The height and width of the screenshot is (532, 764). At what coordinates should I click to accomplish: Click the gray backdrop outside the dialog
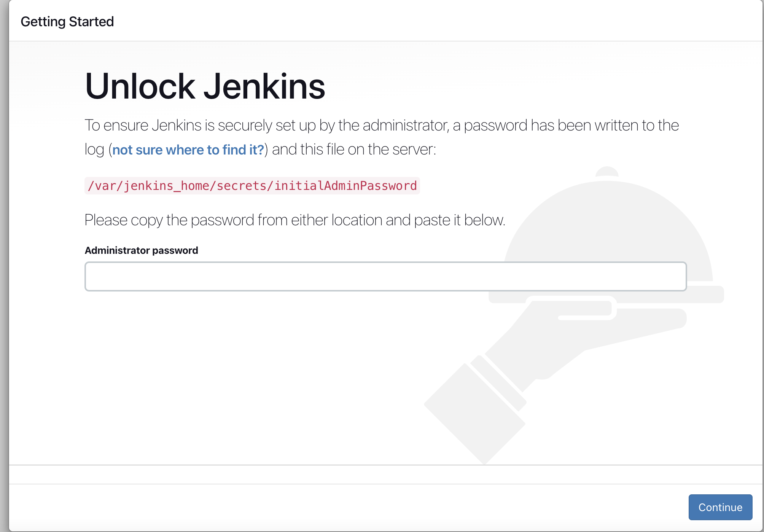tap(4, 266)
